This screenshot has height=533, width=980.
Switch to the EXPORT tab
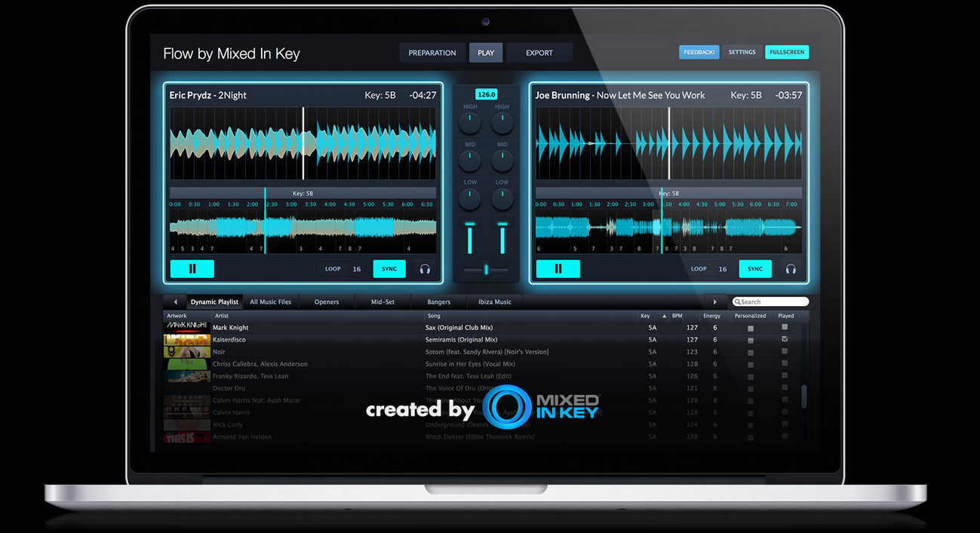[x=539, y=53]
